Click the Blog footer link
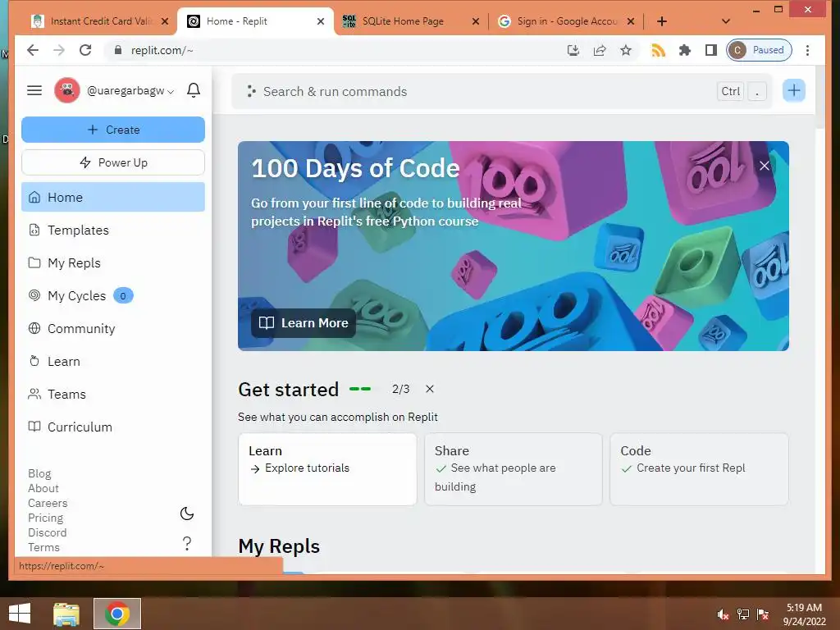This screenshot has width=840, height=630. pyautogui.click(x=39, y=473)
